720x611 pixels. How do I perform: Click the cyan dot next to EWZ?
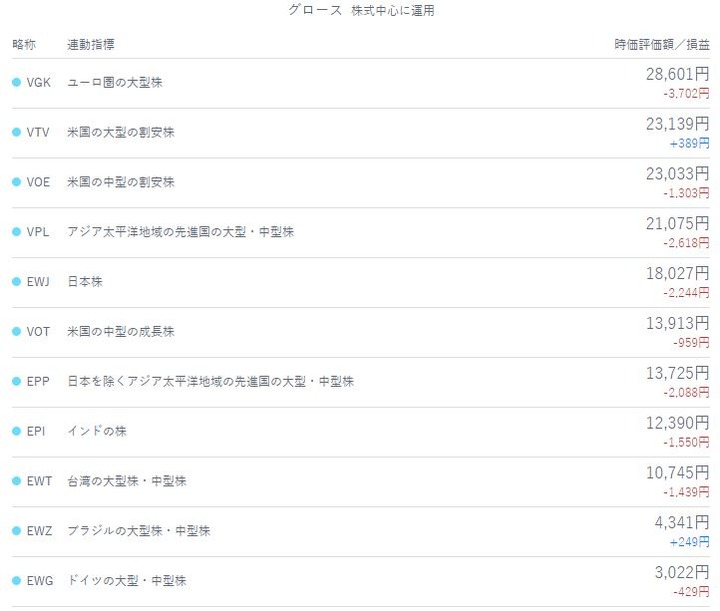tap(16, 531)
